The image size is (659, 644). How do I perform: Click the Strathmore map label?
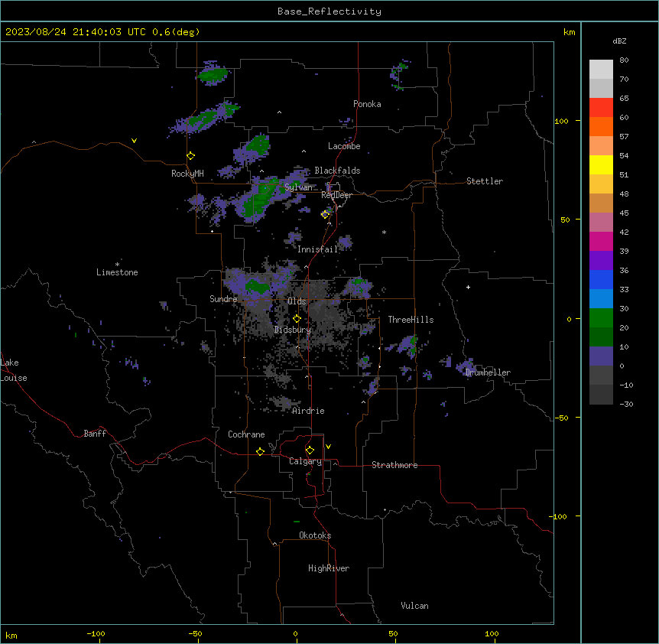coord(394,465)
